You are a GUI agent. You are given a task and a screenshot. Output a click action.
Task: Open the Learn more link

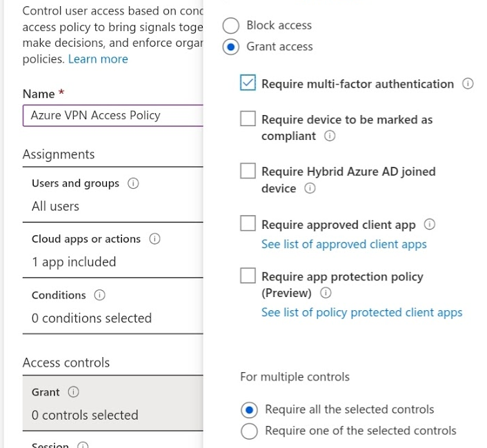[x=98, y=59]
